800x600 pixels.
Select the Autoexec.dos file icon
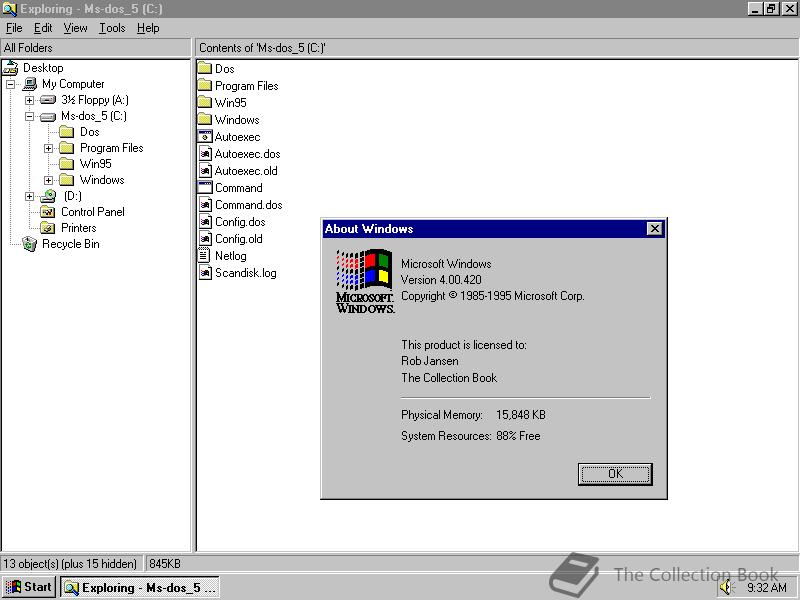[205, 154]
